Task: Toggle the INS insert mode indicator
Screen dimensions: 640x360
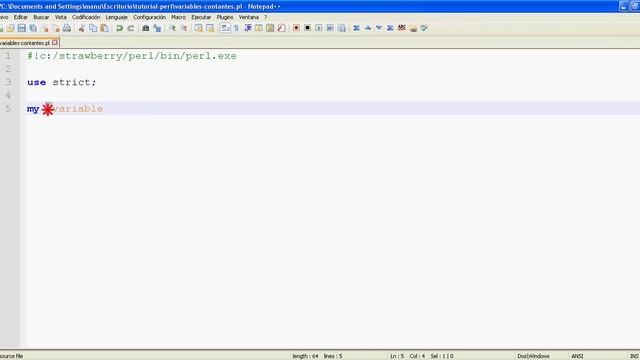Action: 634,356
